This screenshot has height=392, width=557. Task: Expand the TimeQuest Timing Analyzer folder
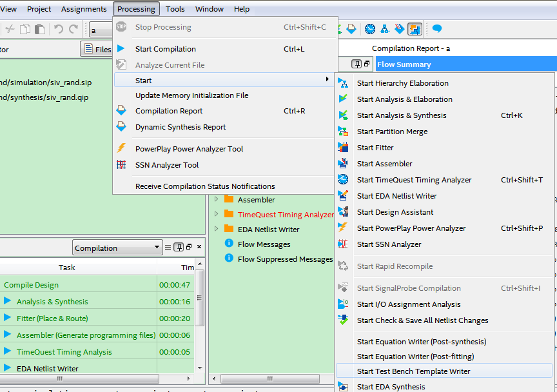(217, 215)
